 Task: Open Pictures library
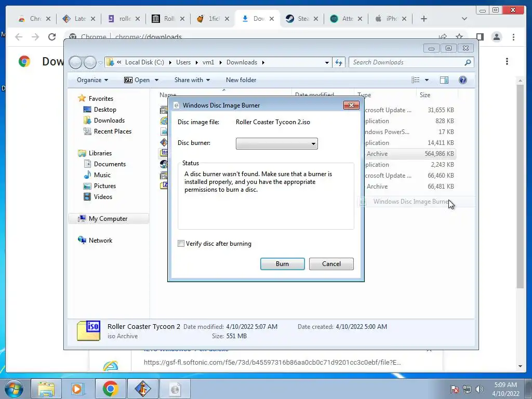(x=105, y=186)
